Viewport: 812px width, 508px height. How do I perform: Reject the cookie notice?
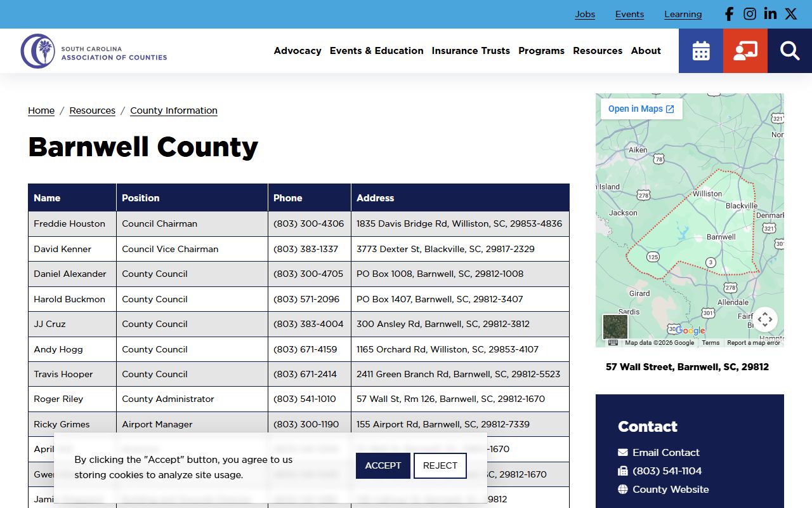coord(440,465)
